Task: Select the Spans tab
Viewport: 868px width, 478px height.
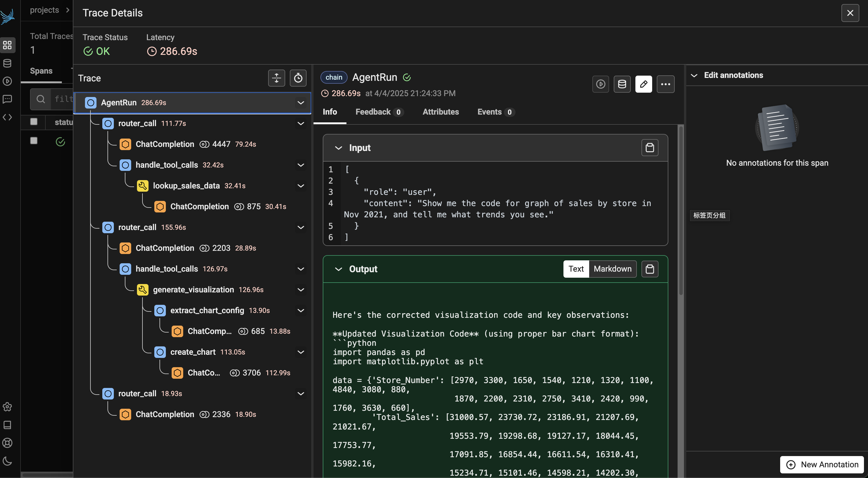Action: [x=41, y=71]
